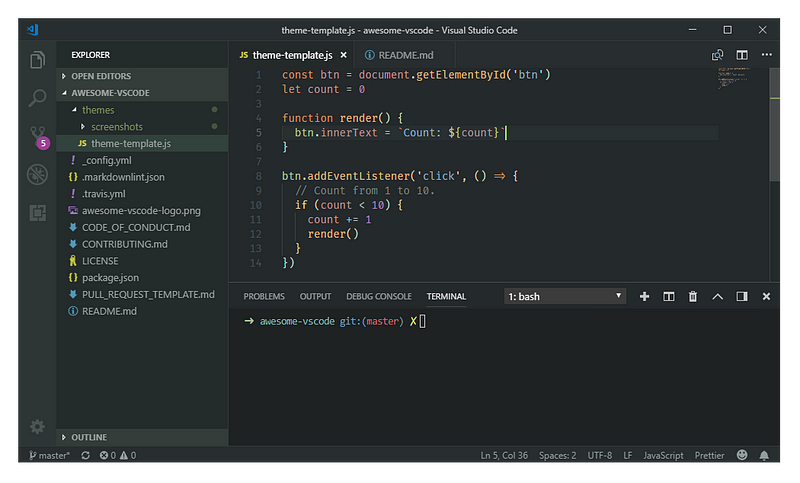Open the Problems panel tab

[264, 296]
